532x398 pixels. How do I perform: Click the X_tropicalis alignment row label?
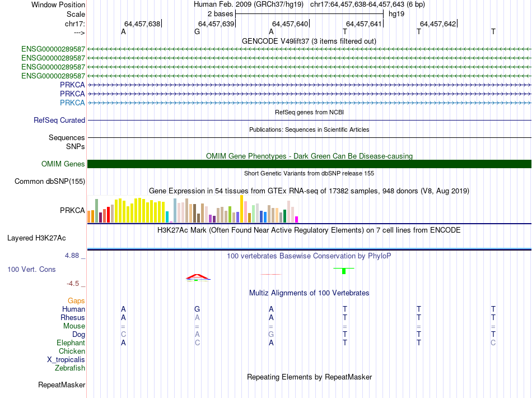(66, 360)
